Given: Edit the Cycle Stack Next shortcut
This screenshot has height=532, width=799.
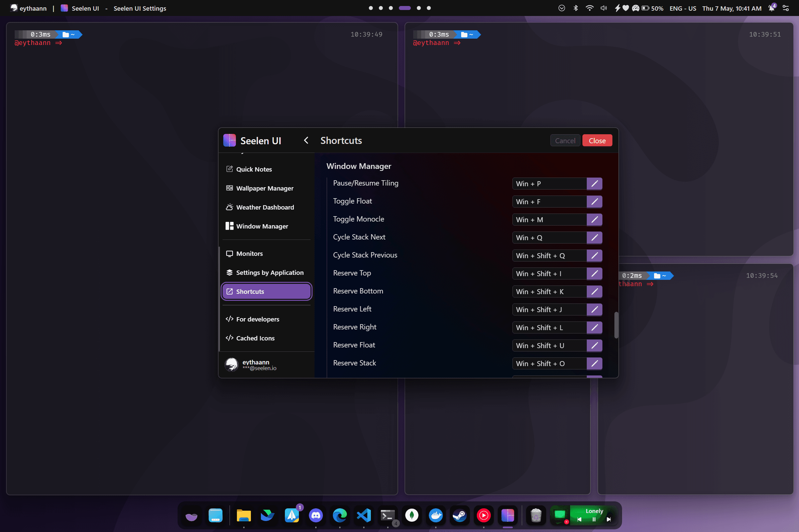Looking at the screenshot, I should (594, 238).
